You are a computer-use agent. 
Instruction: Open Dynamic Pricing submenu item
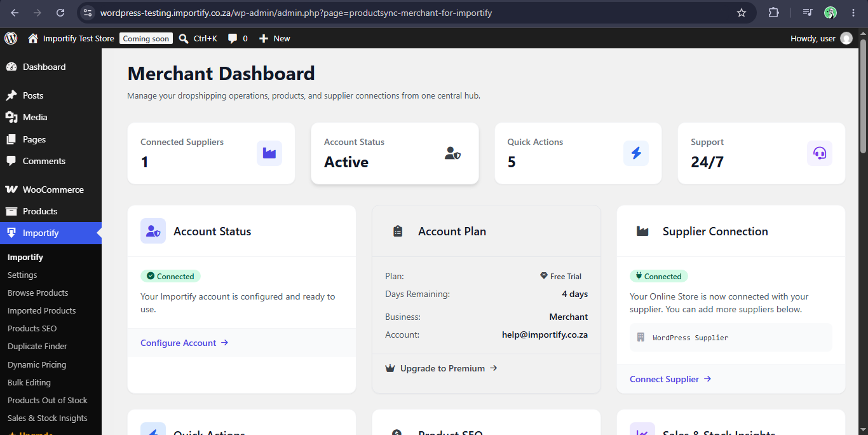point(37,364)
